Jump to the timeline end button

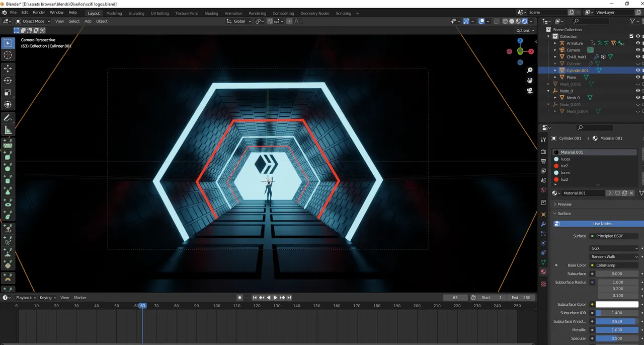coord(289,298)
